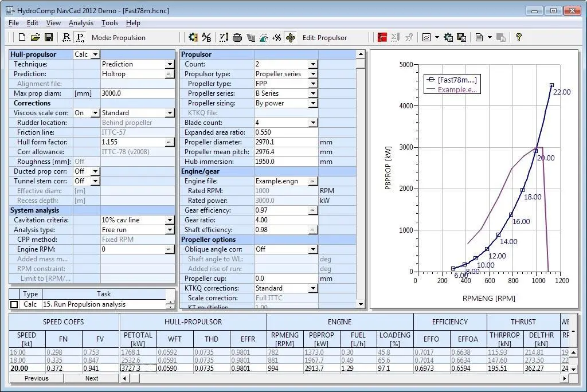Click the Max prop diam field 3000.0

[137, 93]
